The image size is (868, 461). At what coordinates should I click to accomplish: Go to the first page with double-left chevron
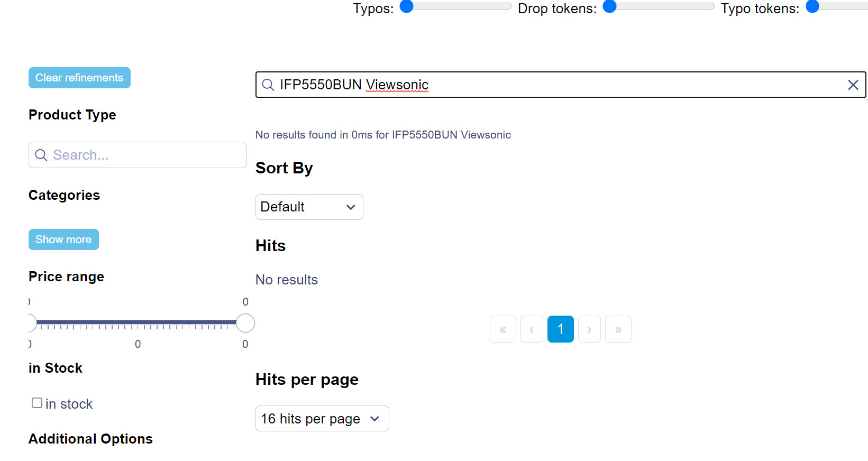click(502, 329)
